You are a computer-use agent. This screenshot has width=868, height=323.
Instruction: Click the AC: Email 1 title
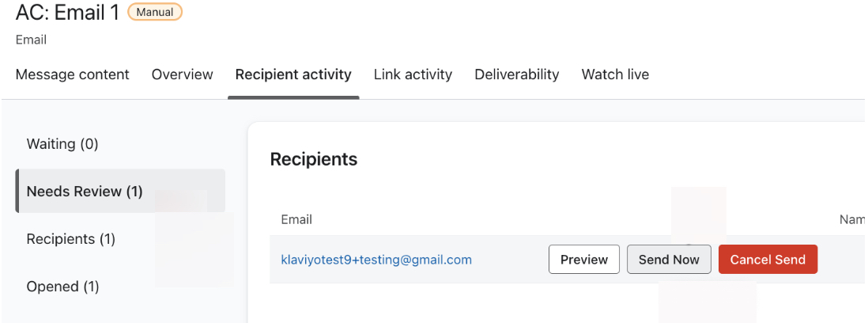[68, 13]
